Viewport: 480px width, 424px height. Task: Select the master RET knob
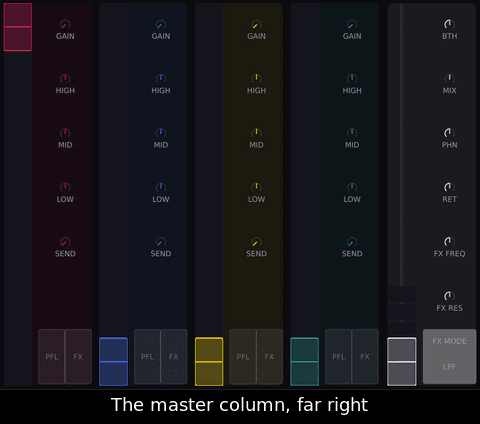(x=449, y=188)
